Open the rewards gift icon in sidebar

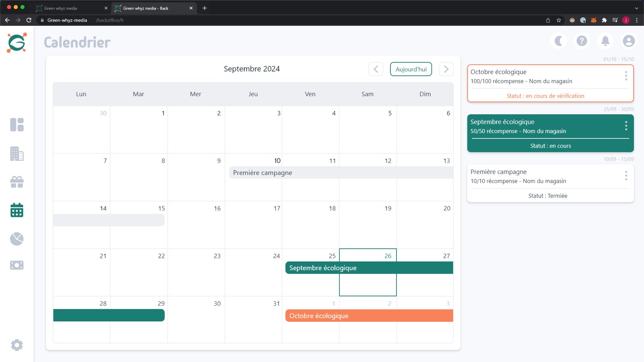pos(17,182)
